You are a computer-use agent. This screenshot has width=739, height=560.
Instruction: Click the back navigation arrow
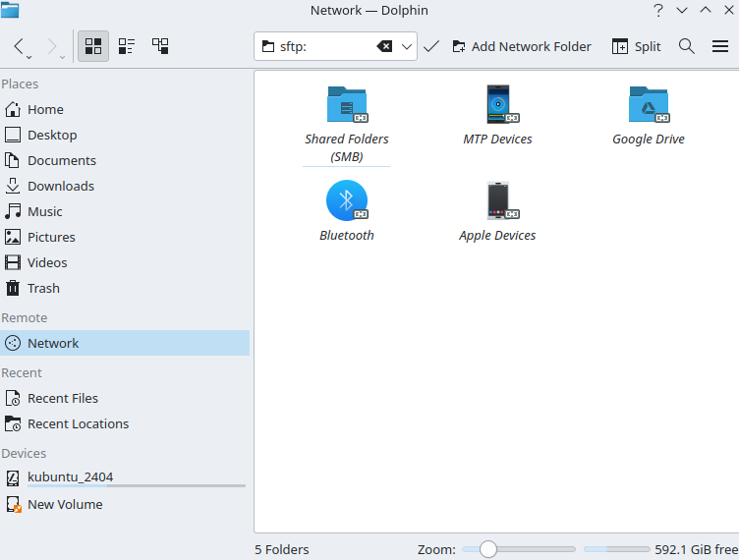[x=20, y=46]
